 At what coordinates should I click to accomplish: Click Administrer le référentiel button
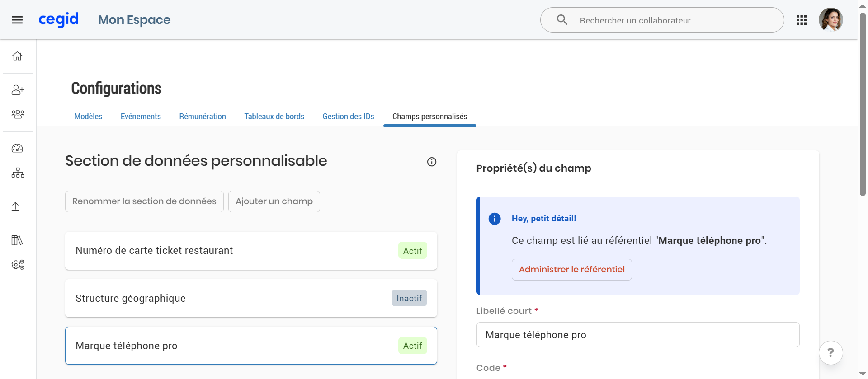tap(571, 270)
